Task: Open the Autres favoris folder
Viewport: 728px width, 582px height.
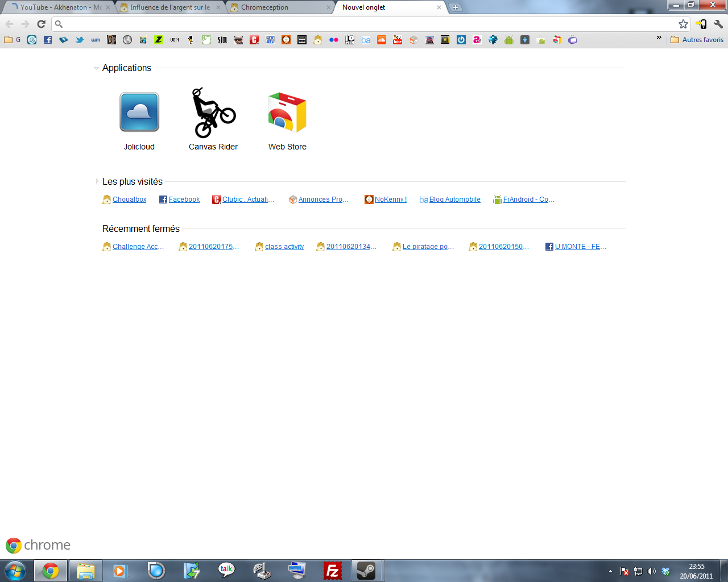Action: click(697, 40)
